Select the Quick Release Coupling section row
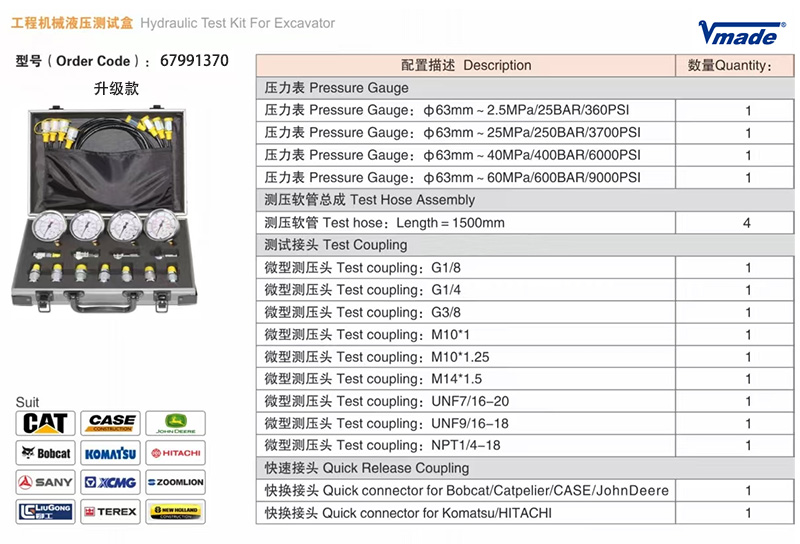This screenshot has width=800, height=544. [466, 468]
